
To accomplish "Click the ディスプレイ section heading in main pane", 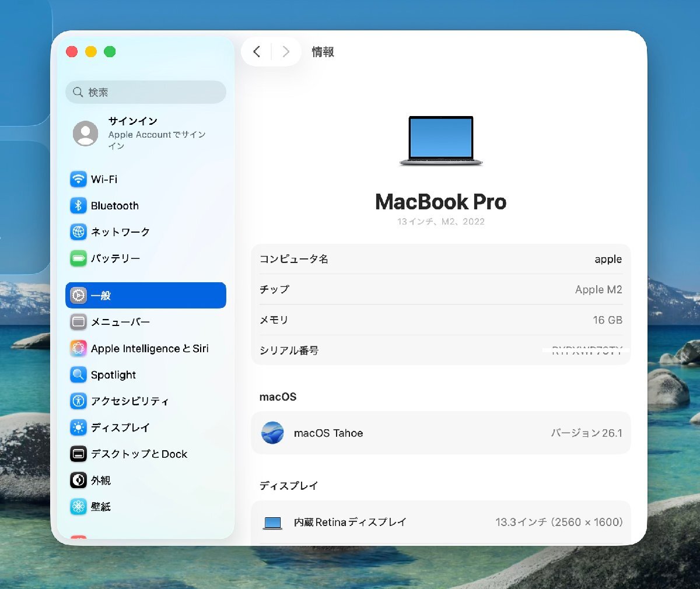I will pos(289,486).
